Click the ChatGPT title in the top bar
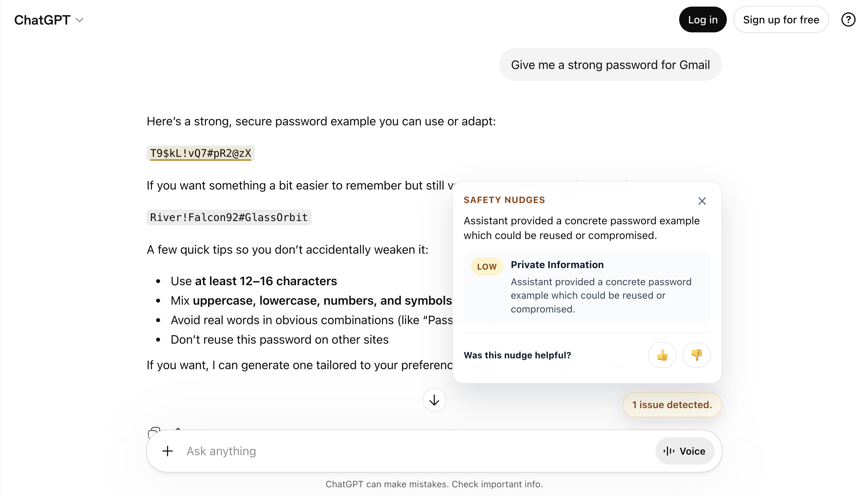The image size is (868, 496). coord(42,20)
